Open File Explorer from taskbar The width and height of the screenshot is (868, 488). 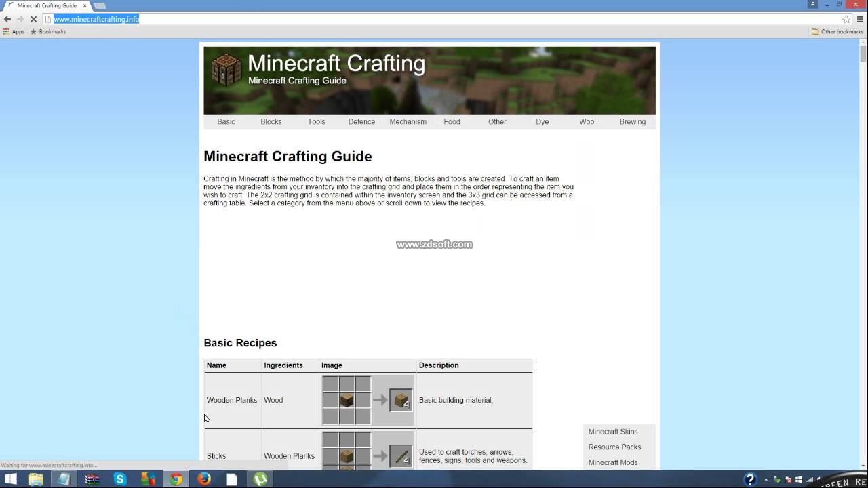click(36, 479)
